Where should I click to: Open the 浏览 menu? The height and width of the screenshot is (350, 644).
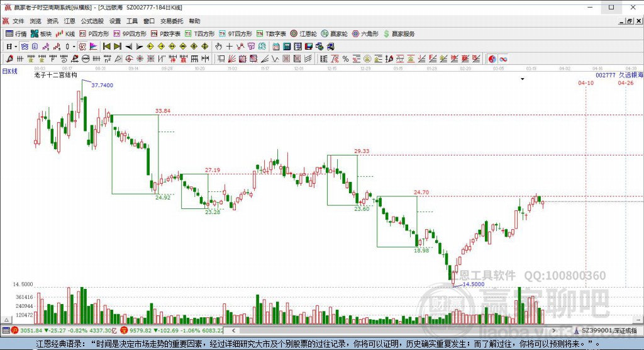(35, 21)
